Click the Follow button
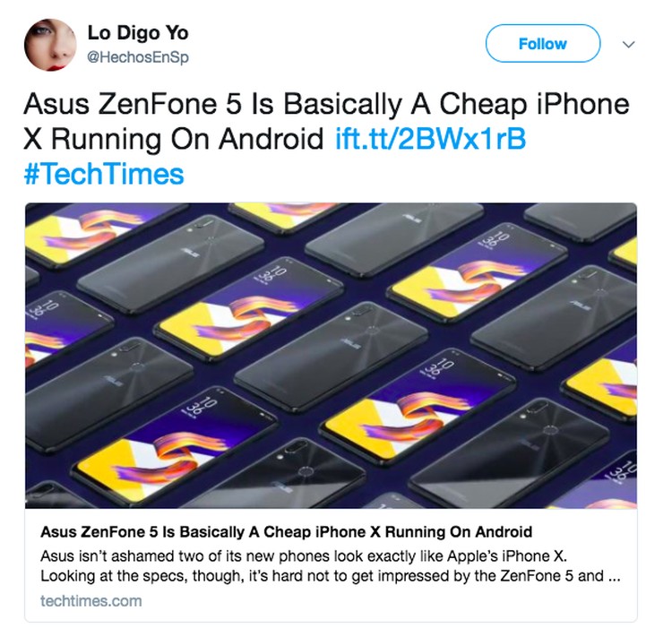 pos(543,43)
